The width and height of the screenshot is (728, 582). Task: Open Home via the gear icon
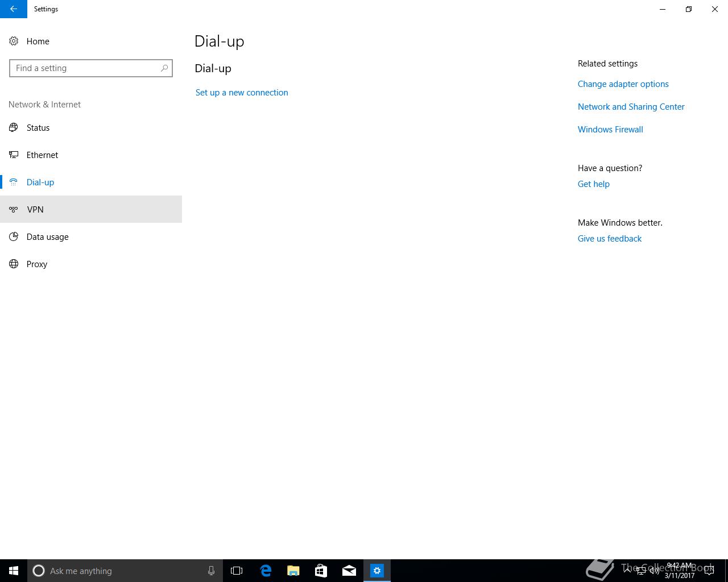tap(14, 41)
